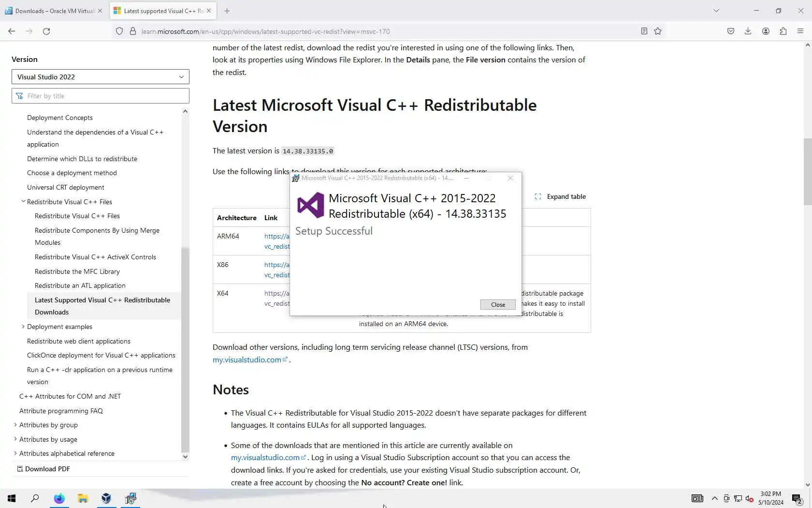Open the network tray icon
The height and width of the screenshot is (508, 812).
738,498
